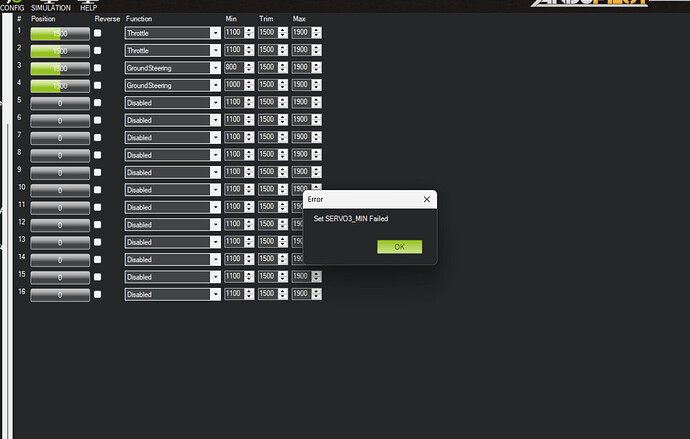Click OK in the Error dialog
This screenshot has width=690, height=439.
click(399, 246)
